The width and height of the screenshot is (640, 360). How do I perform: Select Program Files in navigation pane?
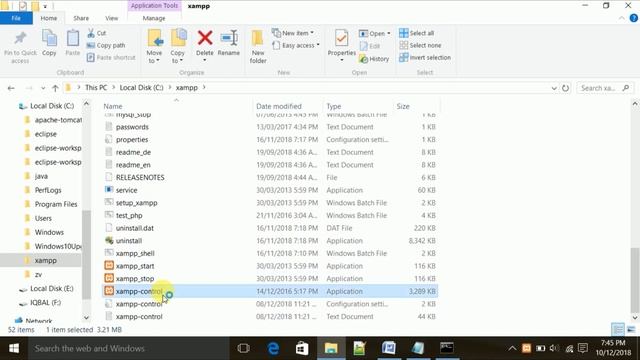click(x=56, y=204)
